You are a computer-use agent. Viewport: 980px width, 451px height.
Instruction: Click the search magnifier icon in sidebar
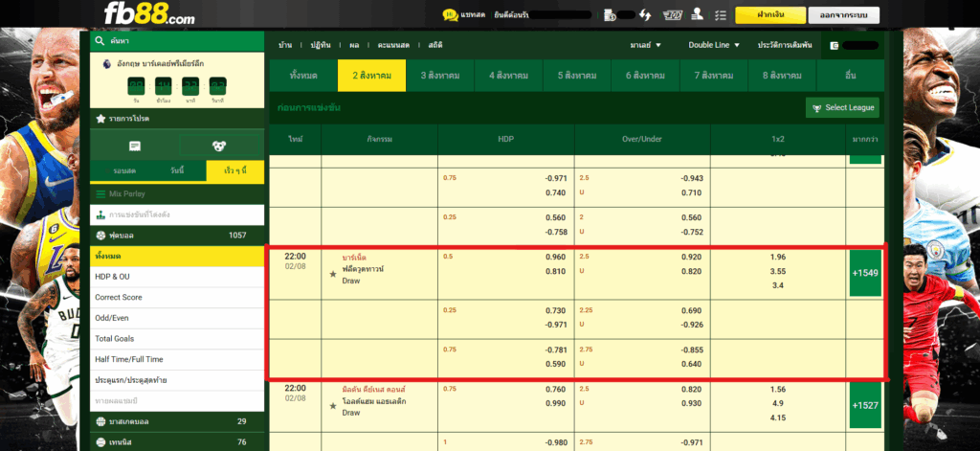point(100,41)
